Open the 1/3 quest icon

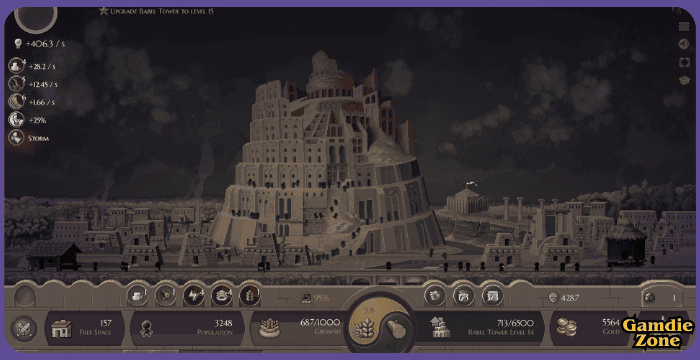tap(463, 295)
